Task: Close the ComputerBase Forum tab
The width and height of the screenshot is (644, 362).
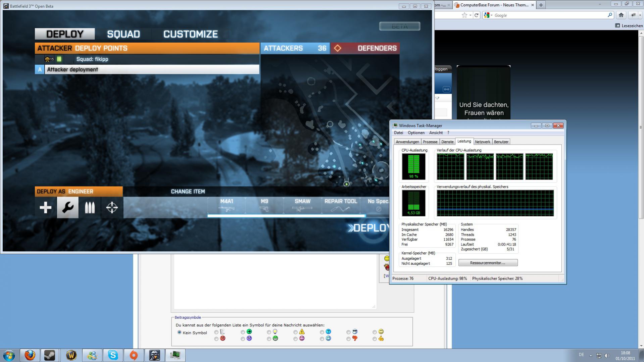Action: pyautogui.click(x=532, y=5)
